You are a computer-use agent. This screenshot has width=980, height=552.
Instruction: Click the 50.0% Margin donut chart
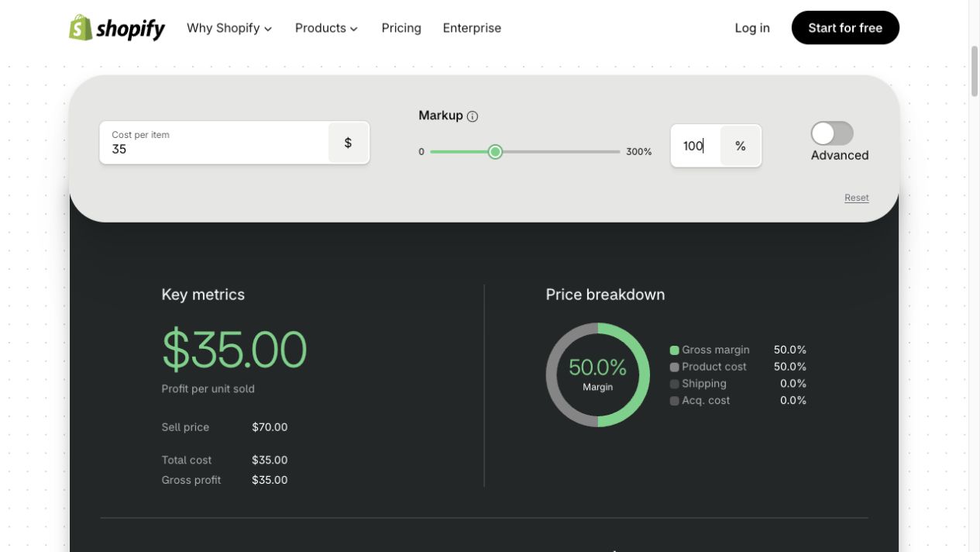[x=597, y=374]
